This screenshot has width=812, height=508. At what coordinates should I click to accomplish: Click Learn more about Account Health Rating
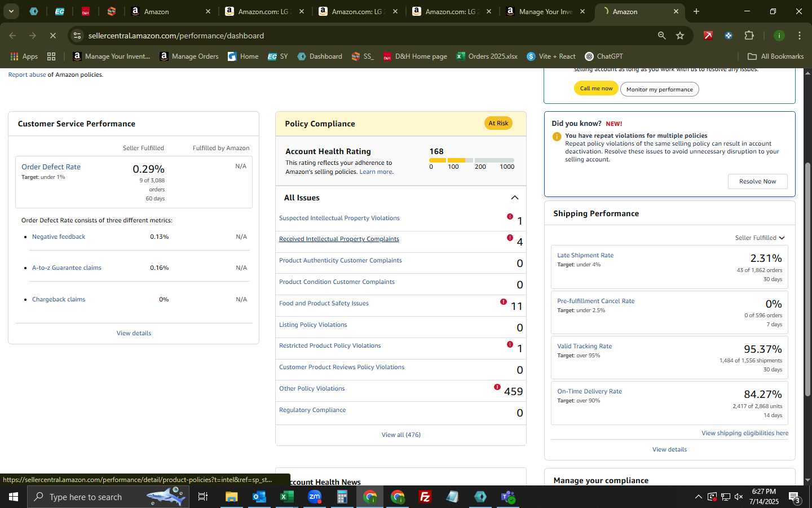[x=376, y=172]
